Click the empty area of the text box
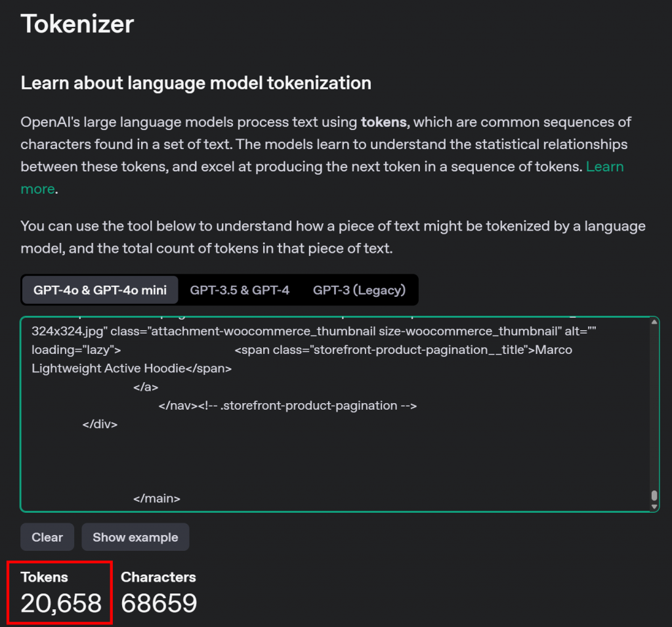672x627 pixels. tap(328, 460)
